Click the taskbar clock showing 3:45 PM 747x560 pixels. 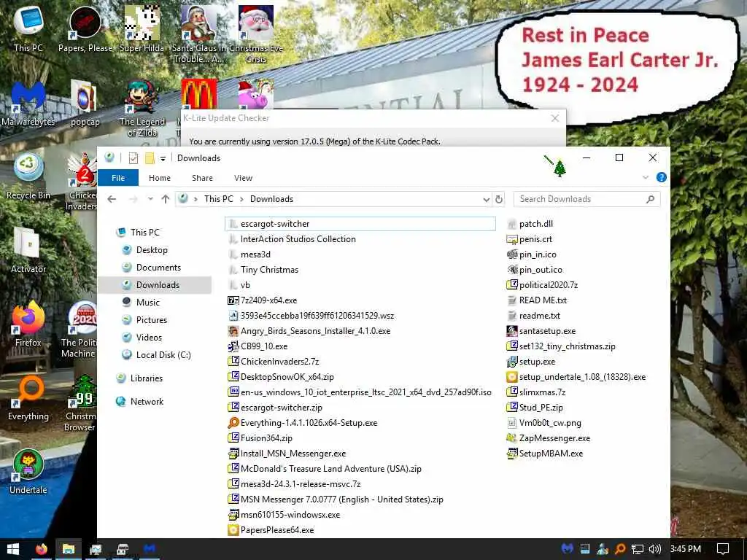(x=685, y=549)
